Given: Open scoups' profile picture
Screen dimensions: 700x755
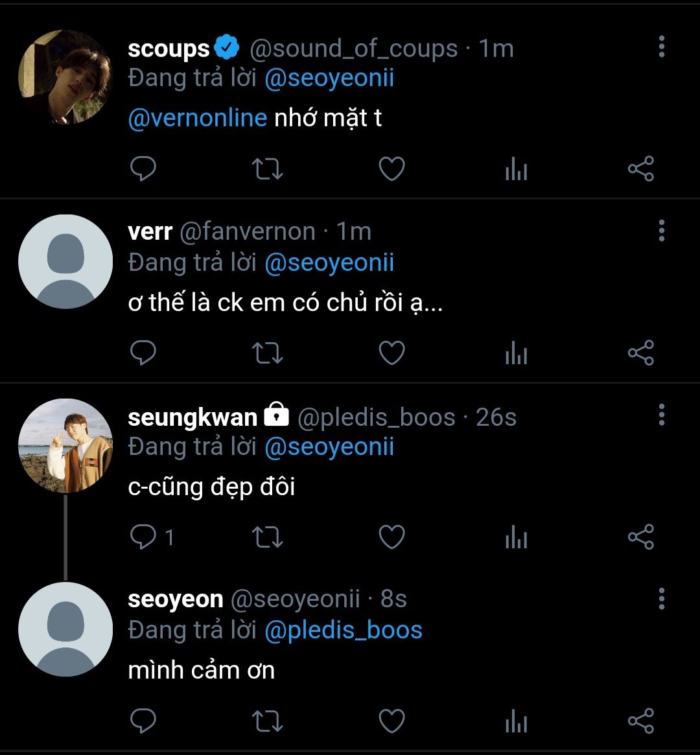Looking at the screenshot, I should tap(65, 76).
